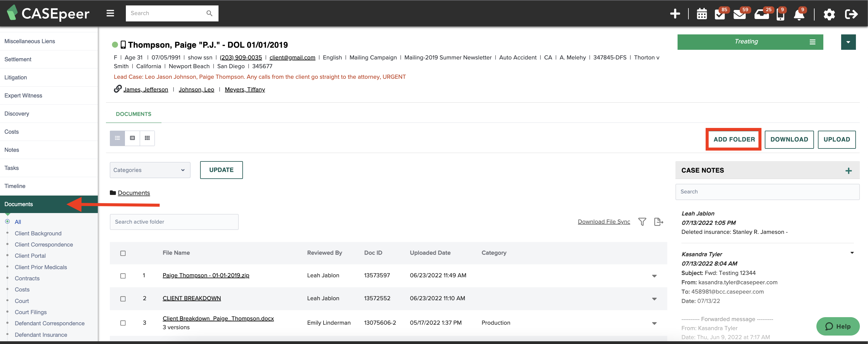
Task: Check the checkbox next to first document row
Action: point(123,276)
